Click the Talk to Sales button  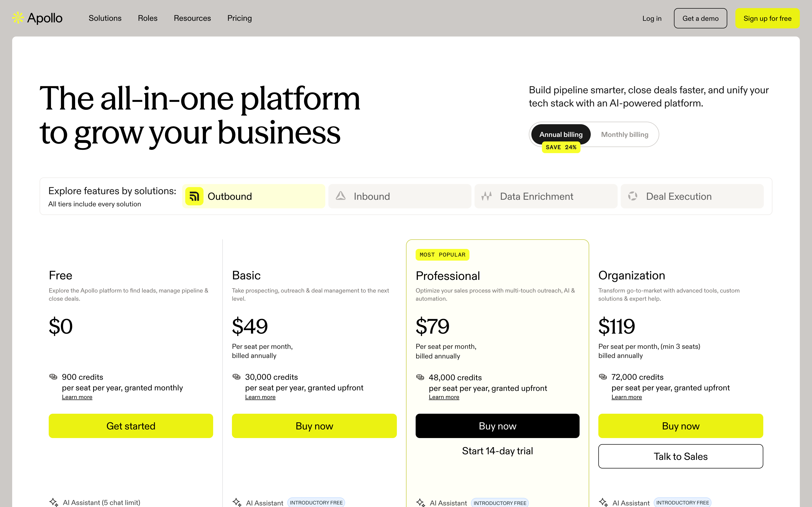(x=681, y=456)
